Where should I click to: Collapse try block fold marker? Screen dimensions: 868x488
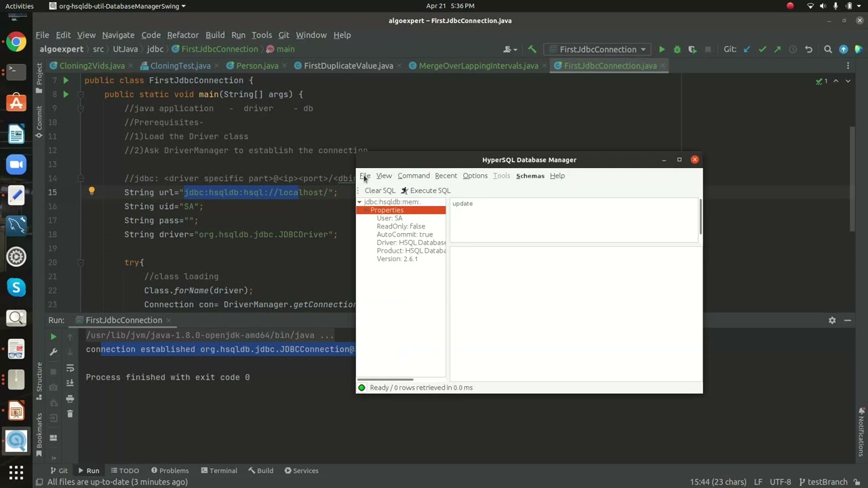pyautogui.click(x=79, y=262)
